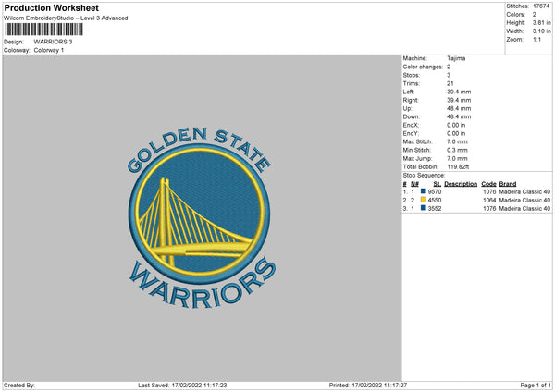Screen dimensions: 555x392
Task: Click the Production Worksheet title
Action: [x=51, y=7]
